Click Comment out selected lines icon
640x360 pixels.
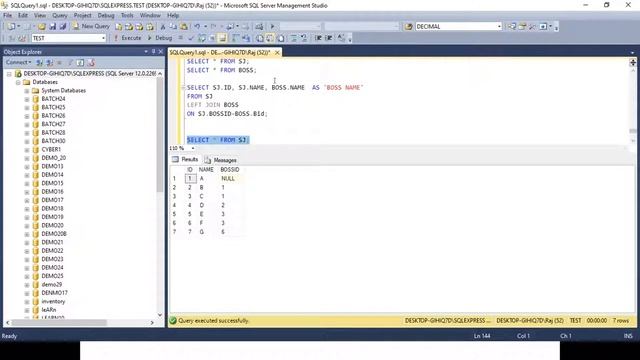pyautogui.click(x=293, y=38)
